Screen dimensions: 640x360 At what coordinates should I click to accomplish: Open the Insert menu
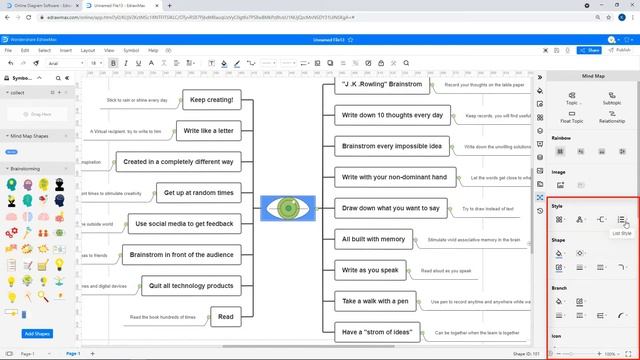(66, 50)
